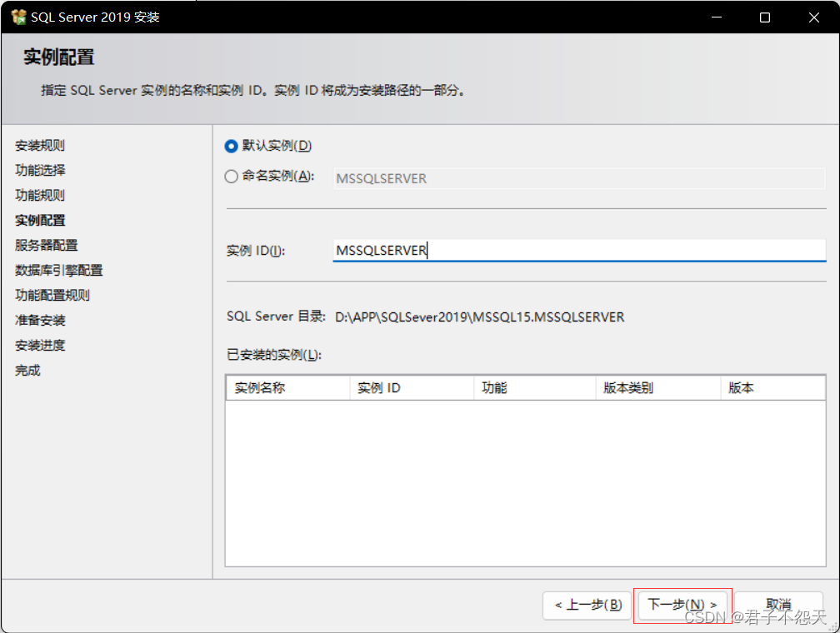Maximize the SQL Server setup window
This screenshot has height=633, width=840.
coord(765,17)
